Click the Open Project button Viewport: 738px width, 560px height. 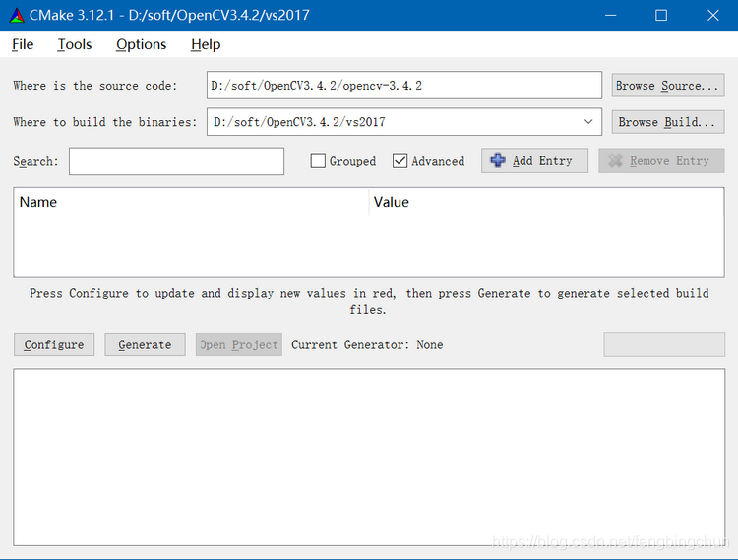click(239, 344)
